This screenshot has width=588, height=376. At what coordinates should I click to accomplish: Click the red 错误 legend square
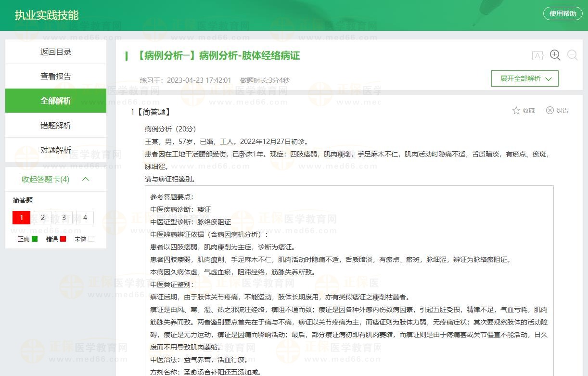pyautogui.click(x=63, y=239)
